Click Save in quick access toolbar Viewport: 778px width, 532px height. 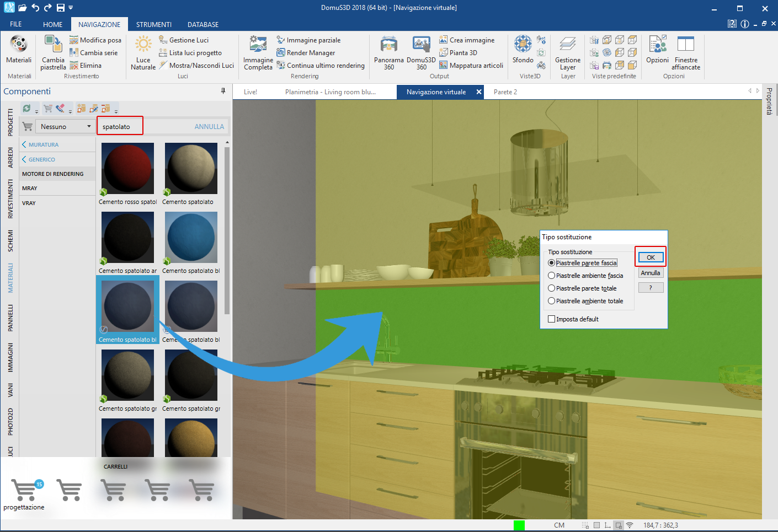coord(61,8)
